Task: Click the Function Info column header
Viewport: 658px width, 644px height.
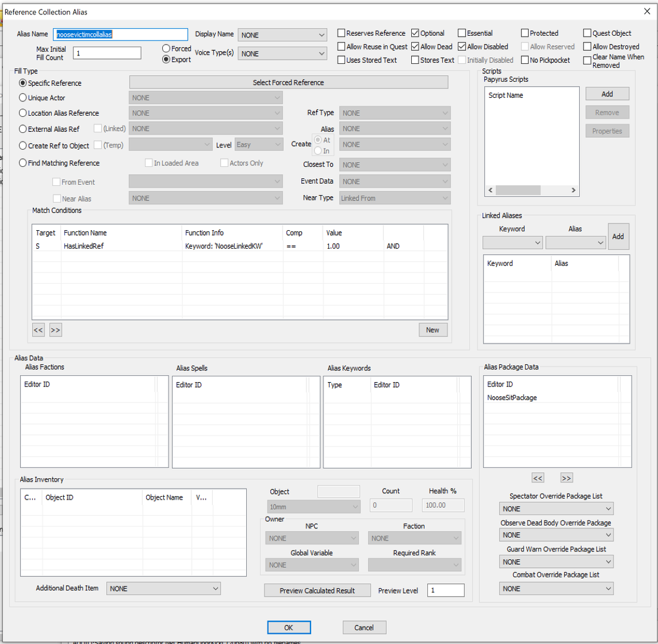Action: coord(232,233)
